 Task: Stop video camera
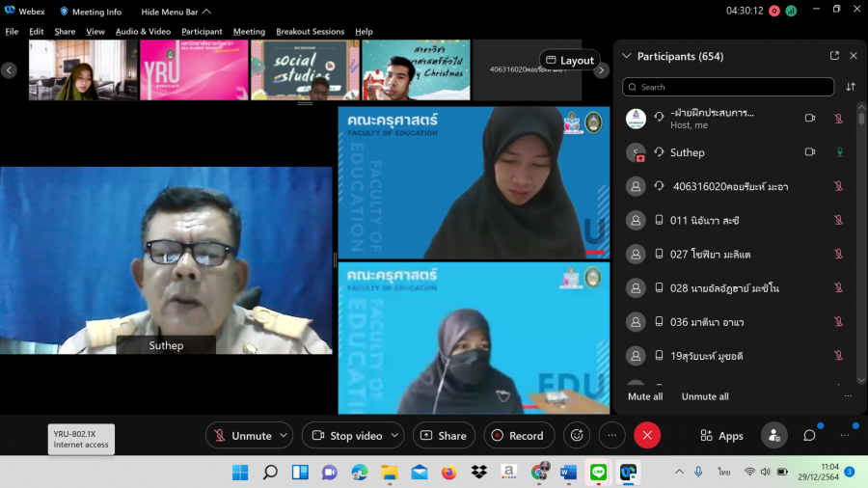(x=347, y=436)
